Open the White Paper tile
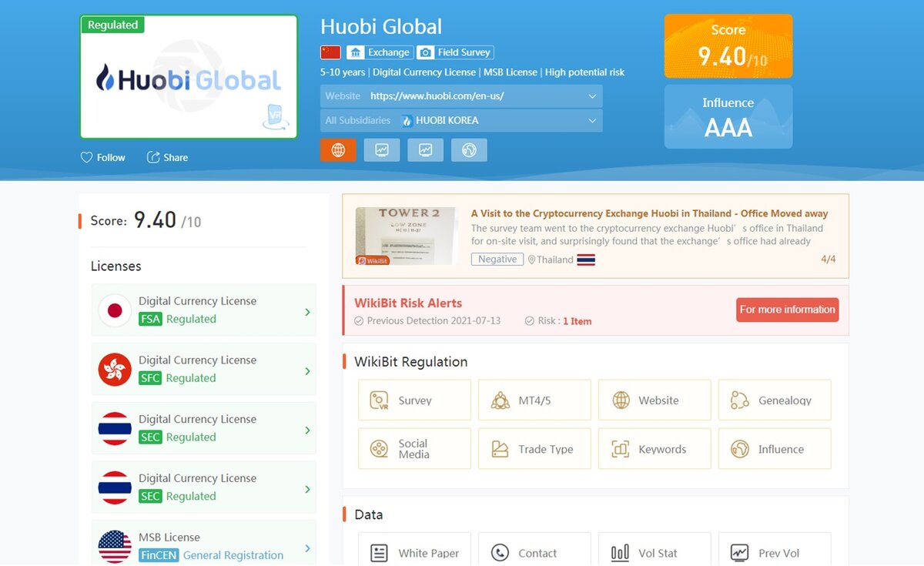Image resolution: width=924 pixels, height=566 pixels. (x=414, y=549)
